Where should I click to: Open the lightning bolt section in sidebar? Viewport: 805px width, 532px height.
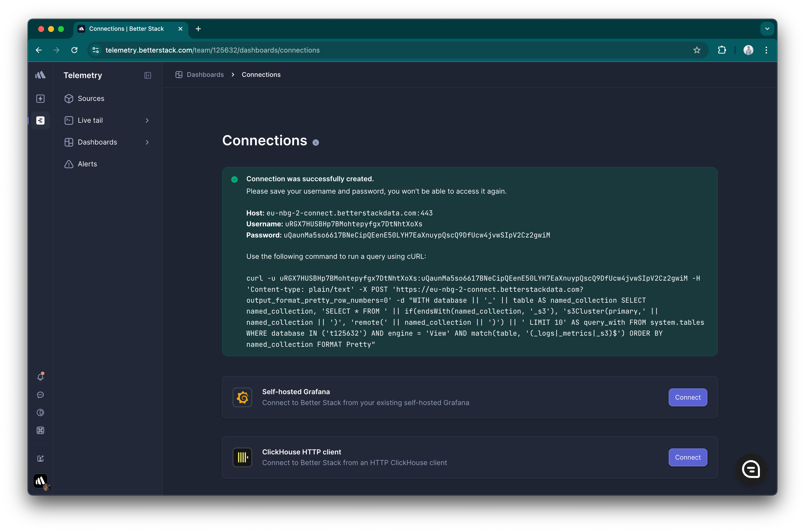[40, 99]
